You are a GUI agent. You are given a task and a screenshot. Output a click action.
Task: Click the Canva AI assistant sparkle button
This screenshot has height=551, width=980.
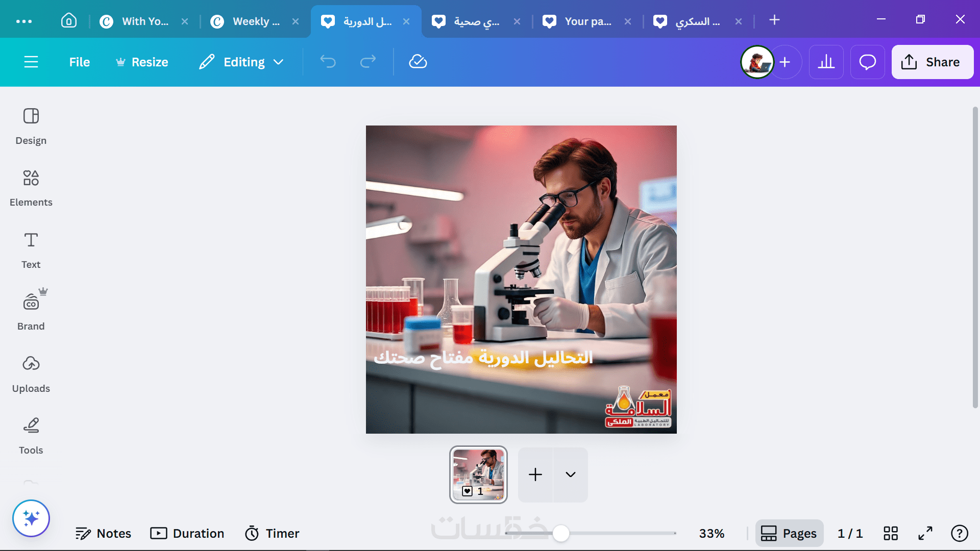31,518
